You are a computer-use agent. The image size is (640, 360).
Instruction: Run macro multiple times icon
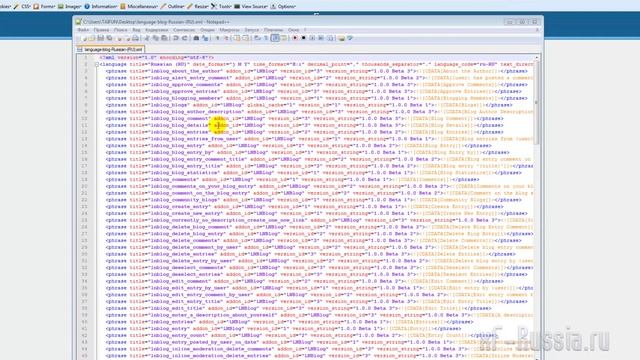pos(321,38)
